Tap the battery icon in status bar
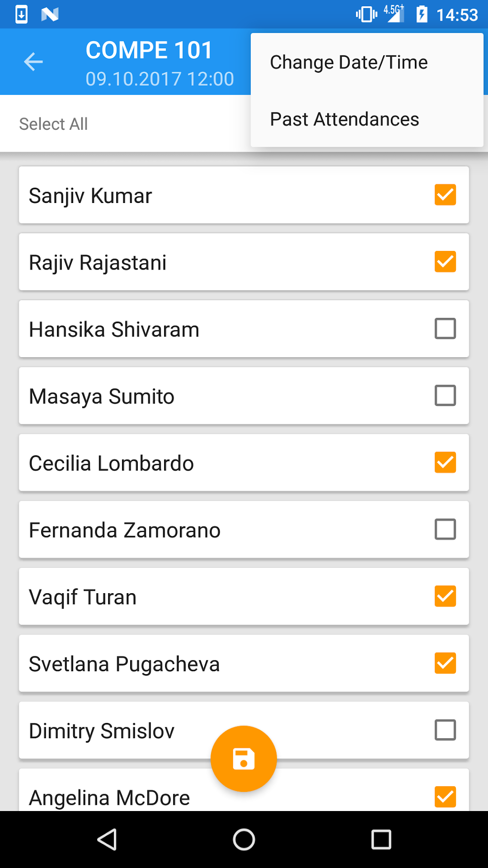Image resolution: width=488 pixels, height=868 pixels. (x=421, y=14)
